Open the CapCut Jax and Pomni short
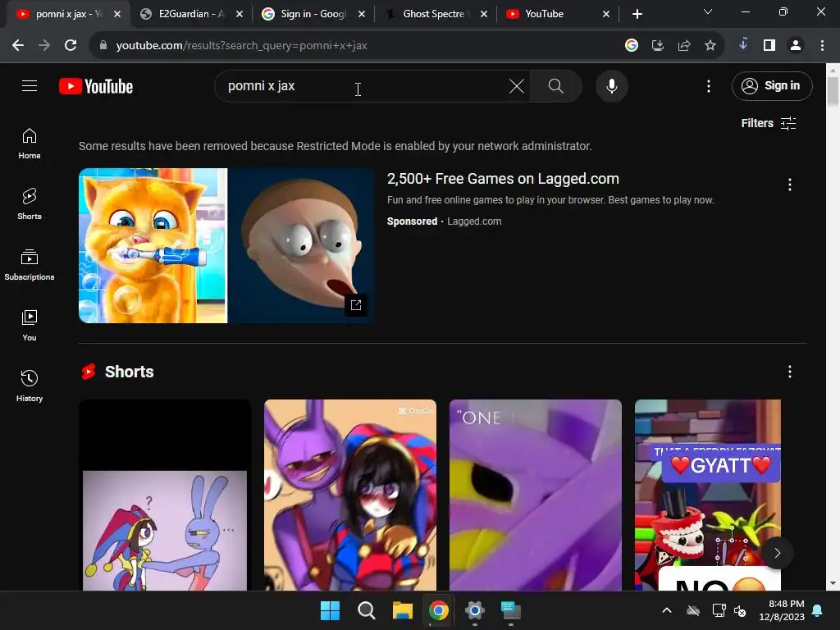 (350, 495)
